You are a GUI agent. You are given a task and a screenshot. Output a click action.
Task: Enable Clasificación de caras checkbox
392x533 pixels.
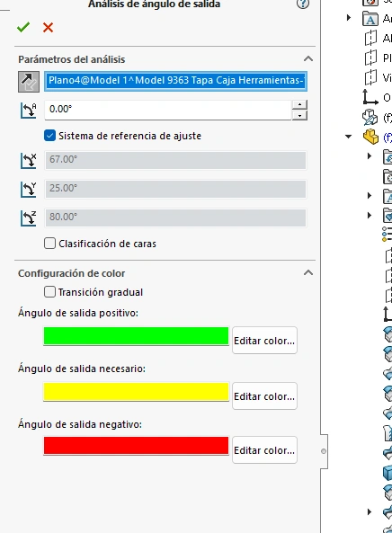click(49, 244)
